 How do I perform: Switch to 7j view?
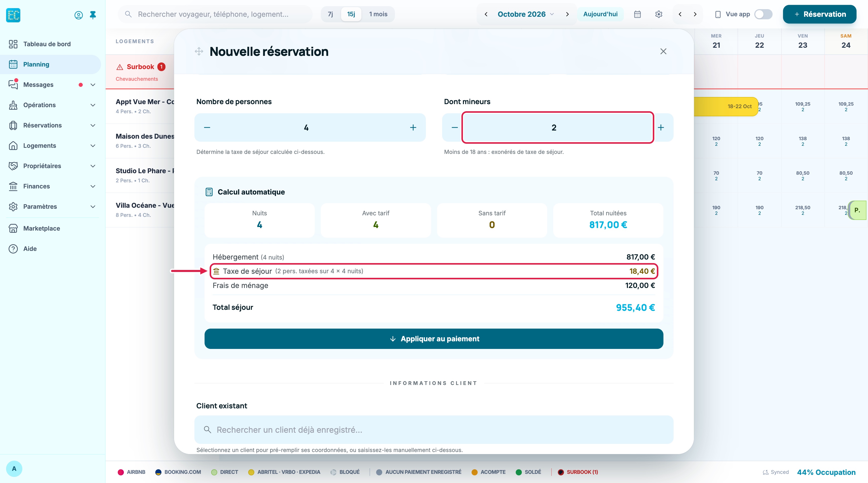coord(330,14)
